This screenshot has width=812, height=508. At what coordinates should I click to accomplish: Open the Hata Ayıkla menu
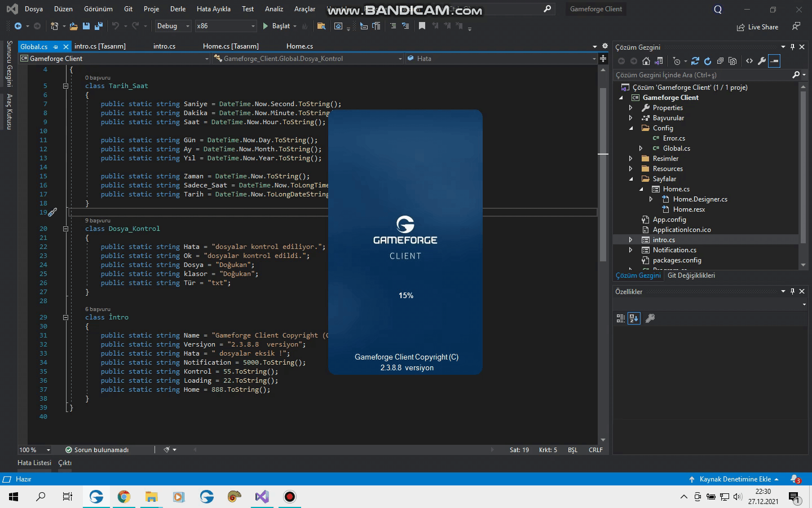coord(213,9)
